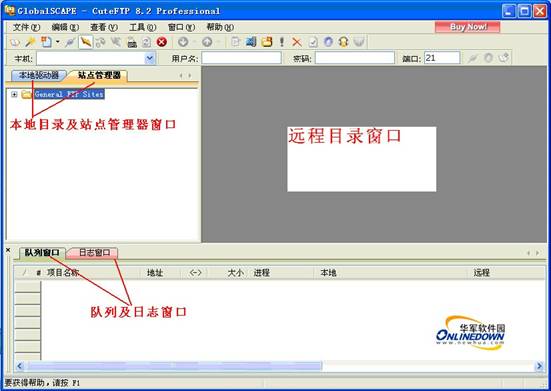
Task: Click the exclamation mark Execute icon
Action: click(281, 42)
